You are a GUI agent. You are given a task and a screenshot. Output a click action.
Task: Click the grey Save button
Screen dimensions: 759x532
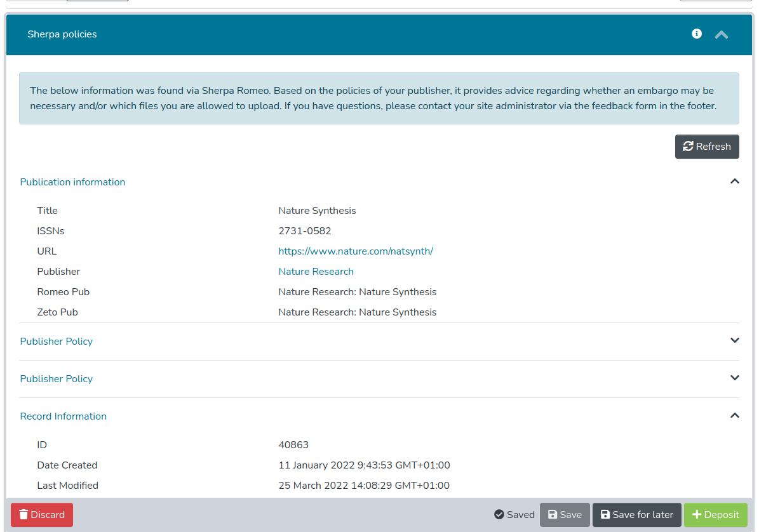tap(565, 515)
